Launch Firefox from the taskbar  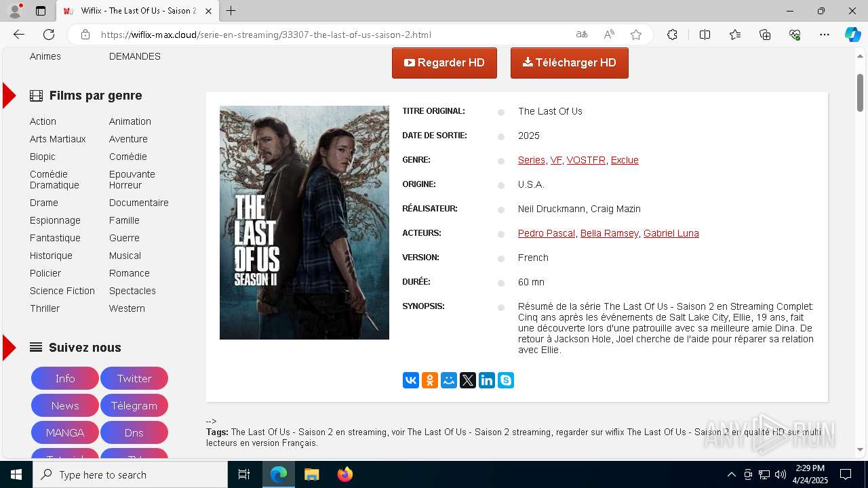click(345, 474)
